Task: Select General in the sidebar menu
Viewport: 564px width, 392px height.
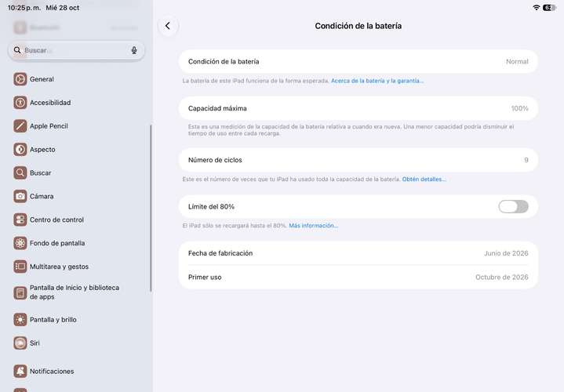Action: pos(75,79)
